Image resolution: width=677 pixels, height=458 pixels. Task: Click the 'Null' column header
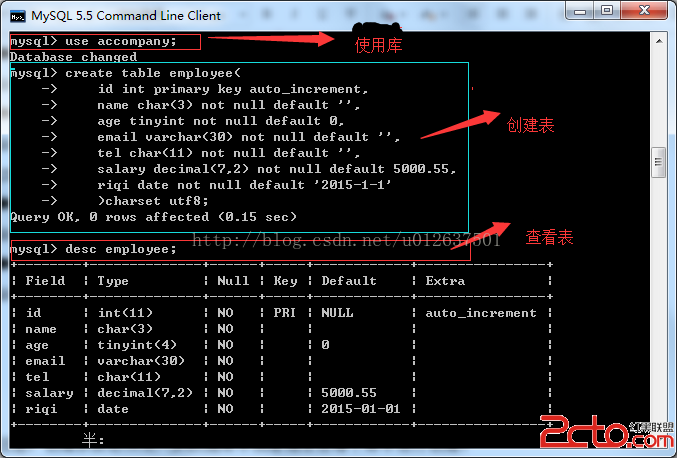coord(233,281)
